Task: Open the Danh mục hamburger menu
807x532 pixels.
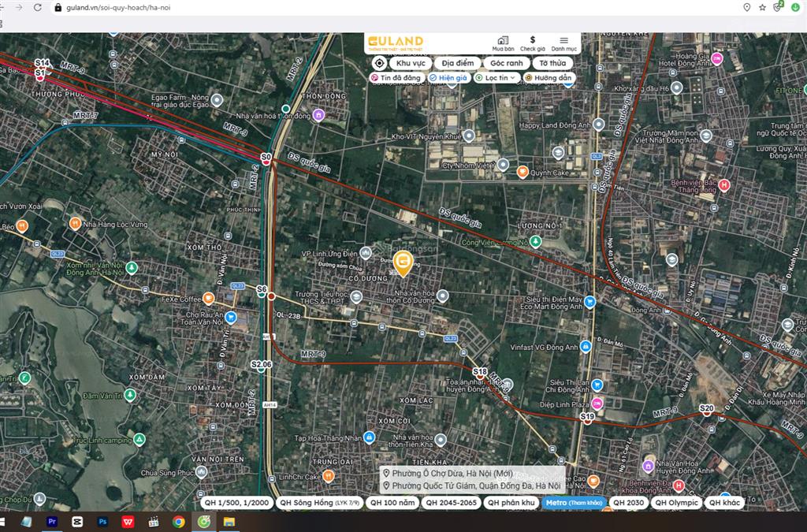Action: coord(564,43)
